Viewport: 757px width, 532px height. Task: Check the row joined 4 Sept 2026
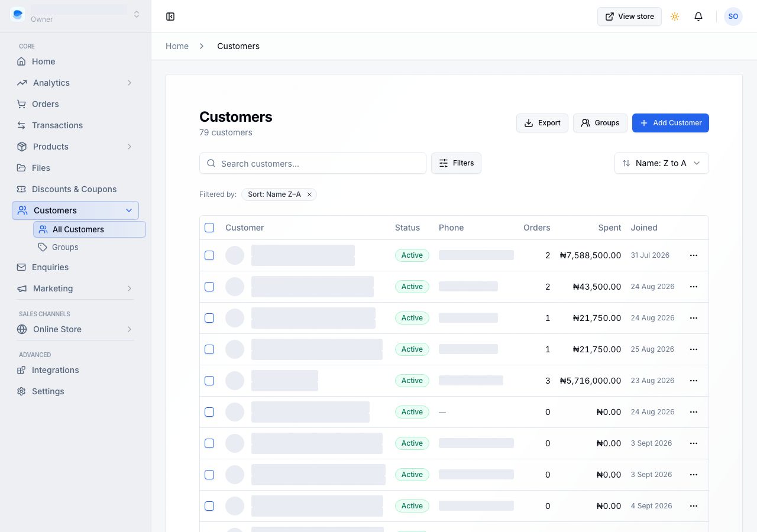point(209,506)
